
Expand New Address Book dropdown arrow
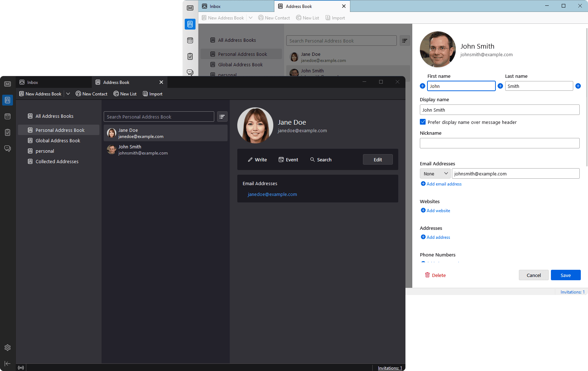[x=68, y=94]
